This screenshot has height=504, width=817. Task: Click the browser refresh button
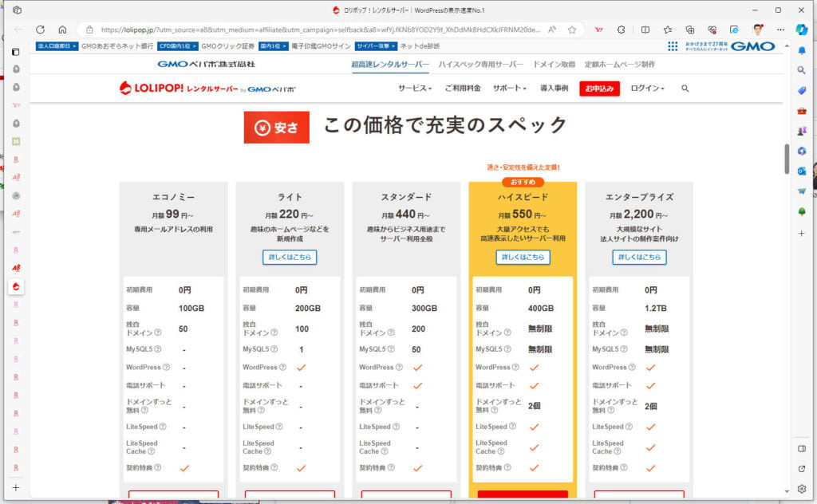point(40,30)
